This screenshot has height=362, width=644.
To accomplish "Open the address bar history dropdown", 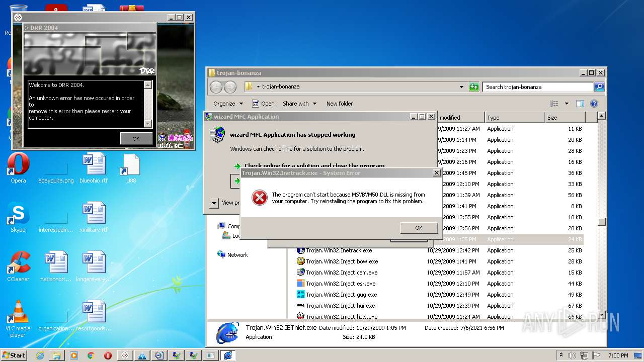I will coord(461,87).
